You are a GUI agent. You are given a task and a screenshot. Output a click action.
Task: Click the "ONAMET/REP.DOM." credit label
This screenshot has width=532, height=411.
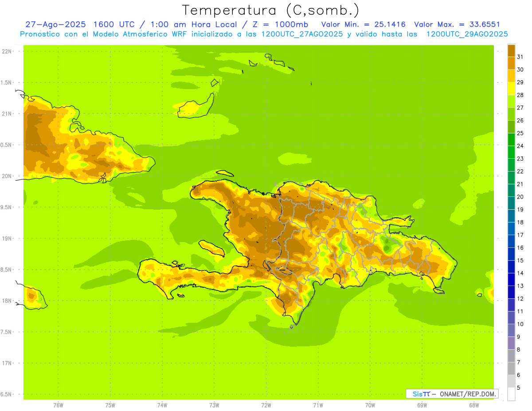468,394
